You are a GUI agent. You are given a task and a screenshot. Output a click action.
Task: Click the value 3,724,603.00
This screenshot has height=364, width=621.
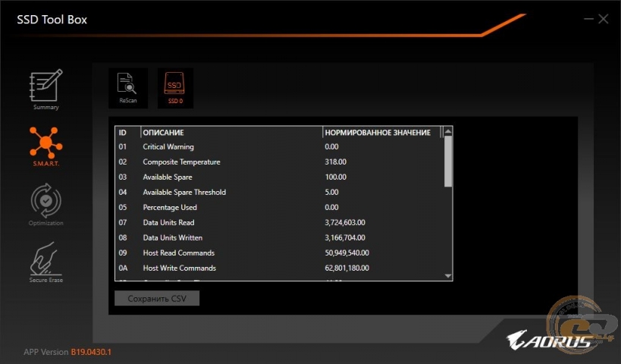click(345, 223)
